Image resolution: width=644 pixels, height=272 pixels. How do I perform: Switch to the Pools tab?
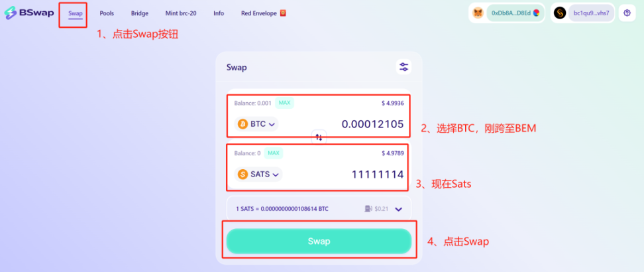(x=107, y=13)
